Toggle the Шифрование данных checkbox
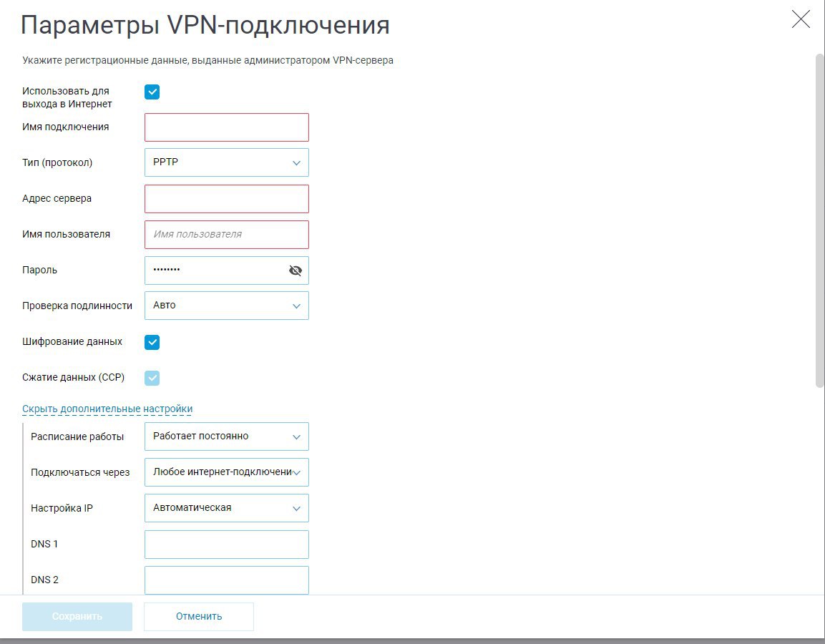Screen dimensions: 825x644 pos(152,343)
